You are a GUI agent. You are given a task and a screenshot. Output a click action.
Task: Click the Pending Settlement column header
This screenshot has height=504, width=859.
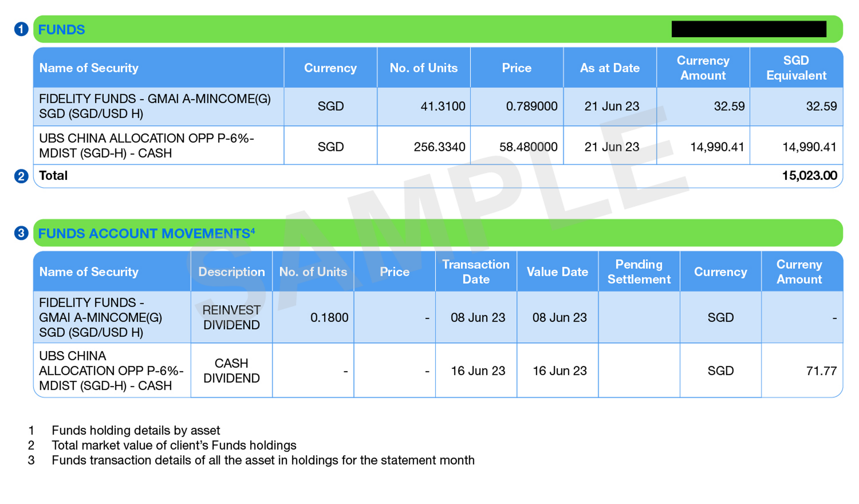pos(639,272)
